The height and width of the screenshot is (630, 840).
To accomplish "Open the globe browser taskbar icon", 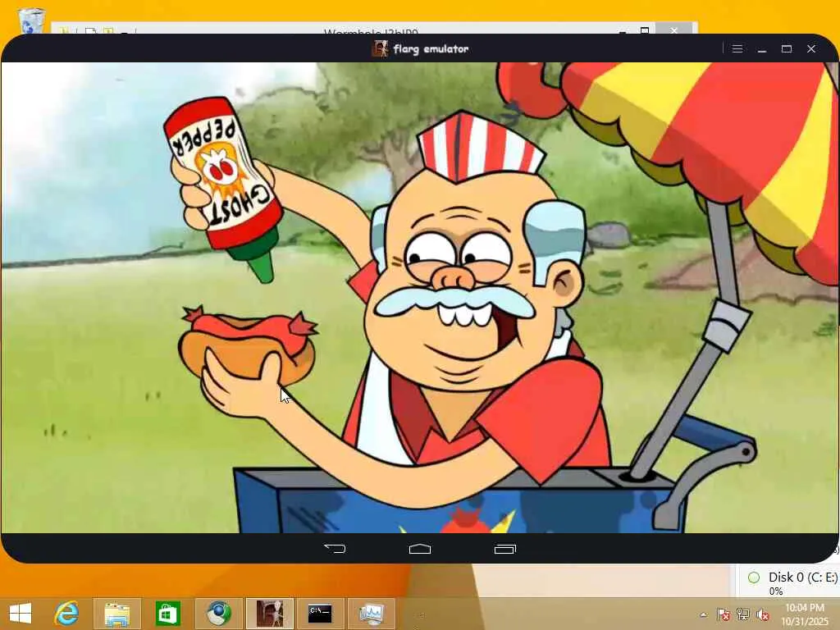I will (218, 614).
